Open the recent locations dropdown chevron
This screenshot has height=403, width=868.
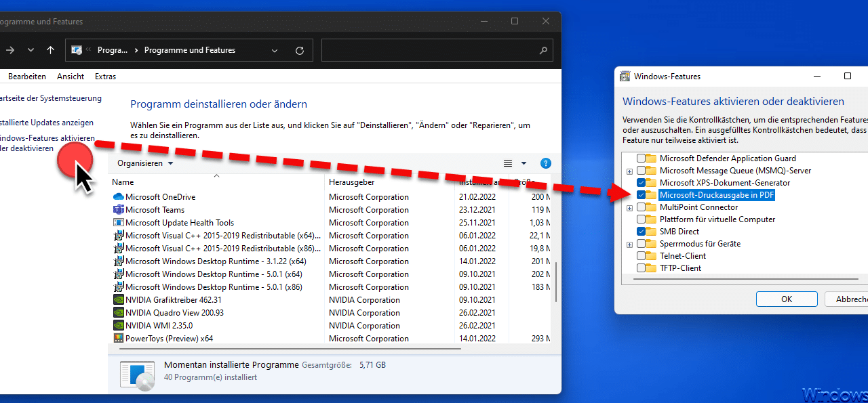point(31,50)
